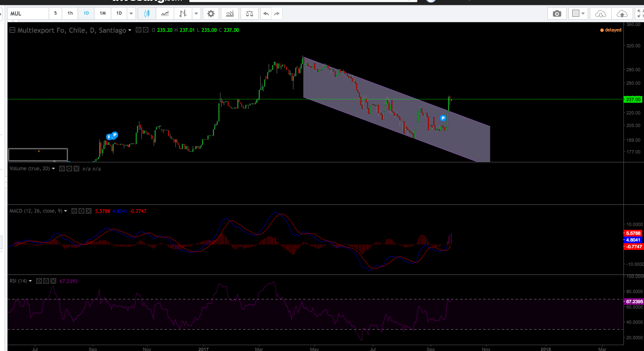This screenshot has height=351, width=644.
Task: Click the MUL symbol search field
Action: pos(28,13)
